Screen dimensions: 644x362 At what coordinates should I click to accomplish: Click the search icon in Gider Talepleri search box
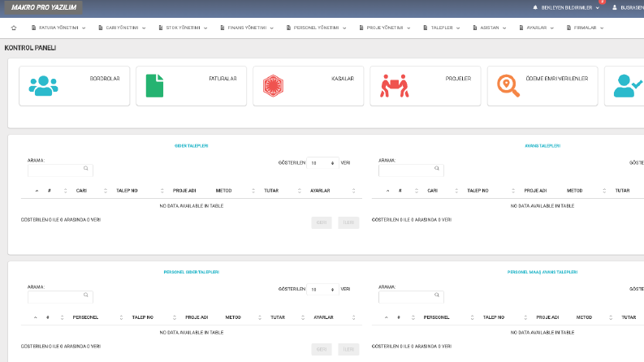pos(86,168)
